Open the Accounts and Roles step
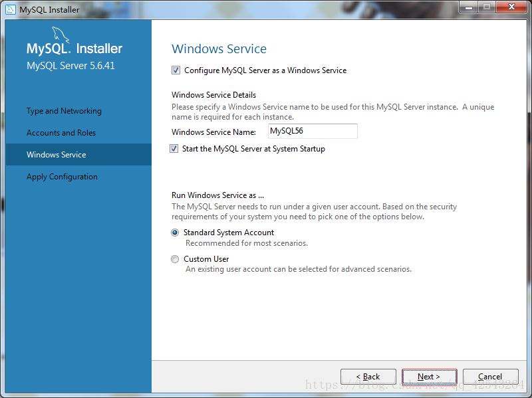Image resolution: width=532 pixels, height=398 pixels. (x=61, y=133)
